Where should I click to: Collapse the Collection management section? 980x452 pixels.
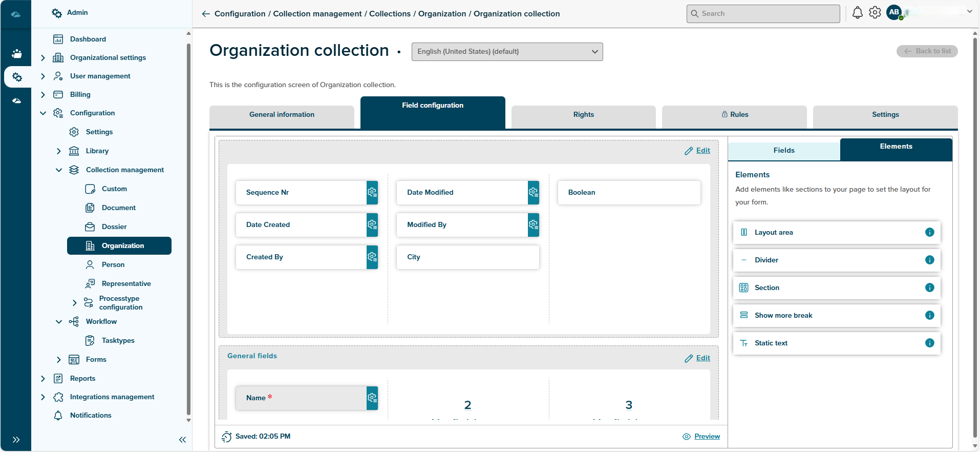click(x=59, y=170)
